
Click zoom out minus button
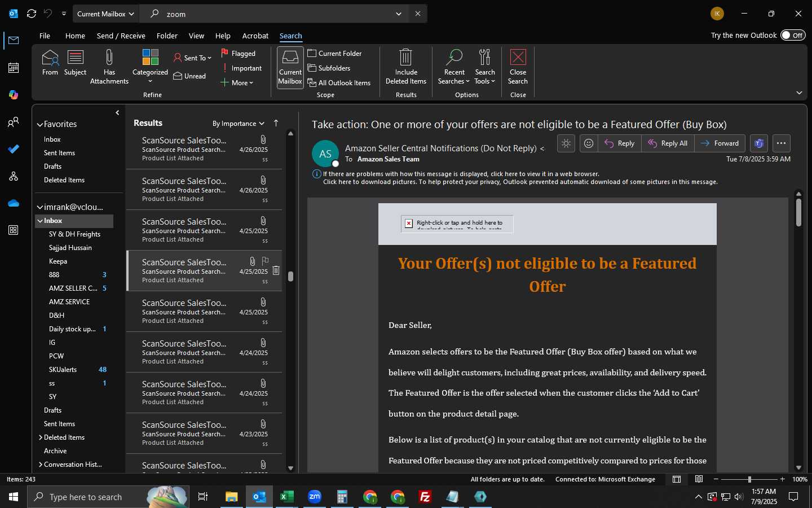pyautogui.click(x=716, y=479)
